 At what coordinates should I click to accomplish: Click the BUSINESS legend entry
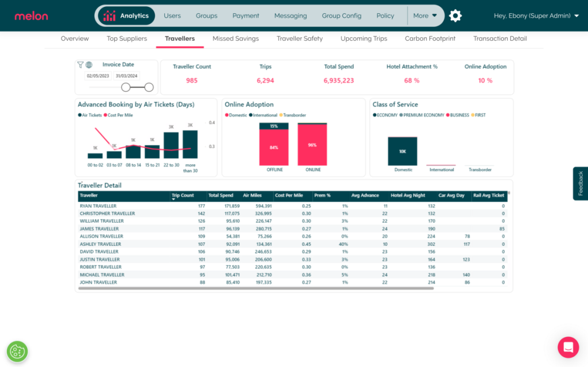458,115
